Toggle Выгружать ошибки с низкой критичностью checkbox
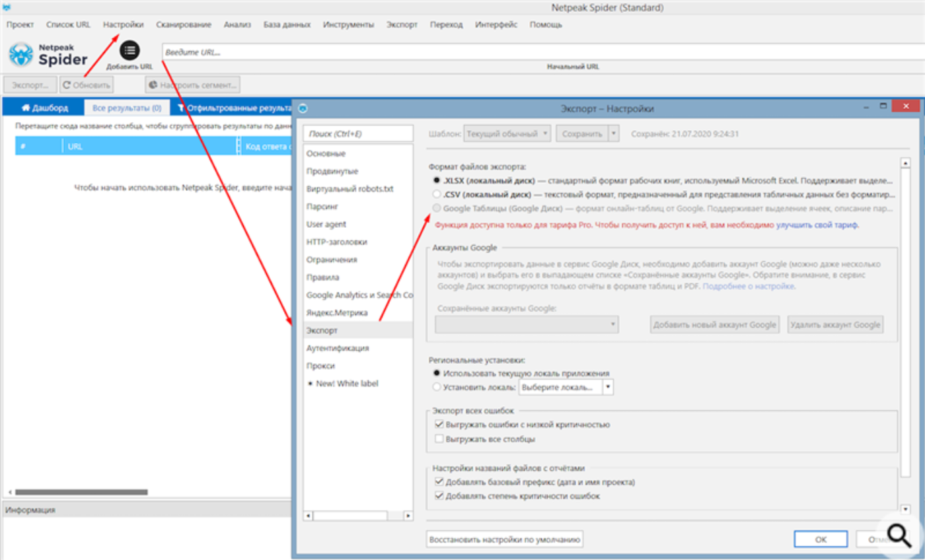Screen dimensions: 925x560 439,425
